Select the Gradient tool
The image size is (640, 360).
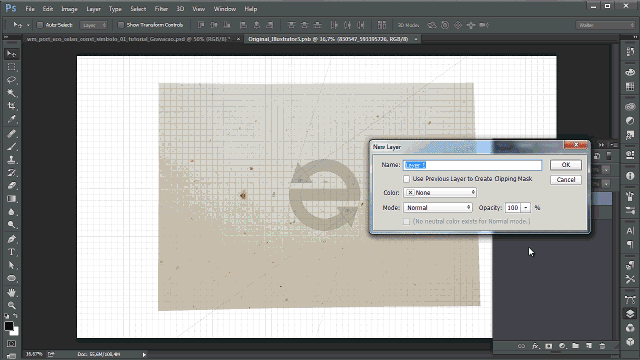coord(11,199)
